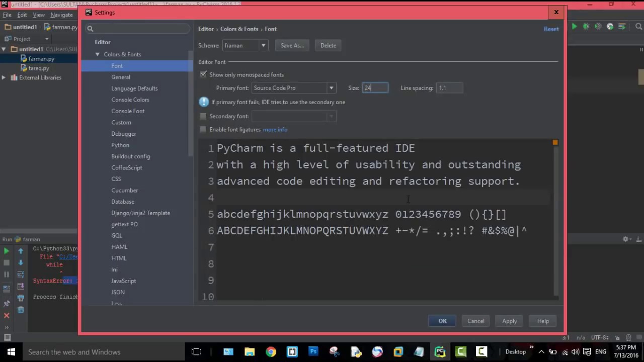Open the Project view dropdown arrow
This screenshot has height=362, width=644.
tap(47, 39)
